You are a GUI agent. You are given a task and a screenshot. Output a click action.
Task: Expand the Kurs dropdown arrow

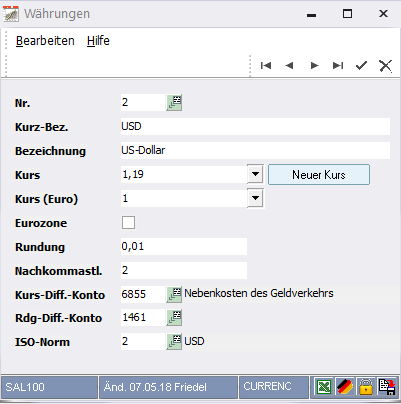[255, 174]
